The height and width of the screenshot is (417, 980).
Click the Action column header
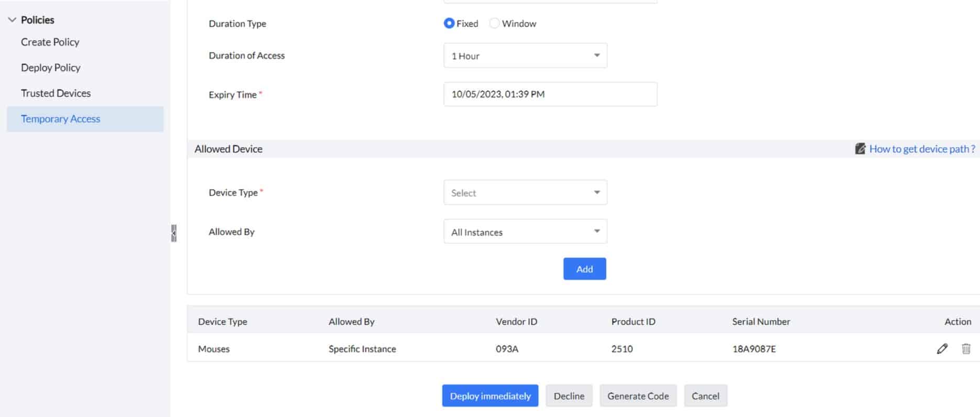point(957,322)
